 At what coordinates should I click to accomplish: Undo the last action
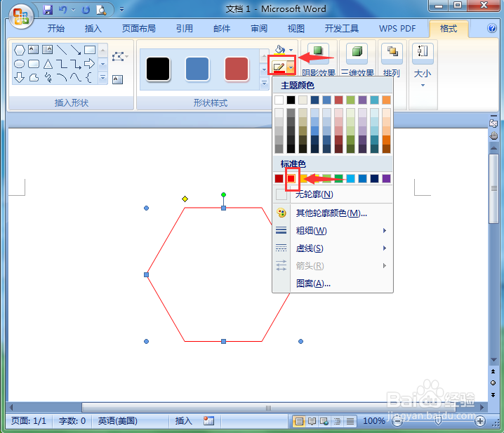click(62, 10)
